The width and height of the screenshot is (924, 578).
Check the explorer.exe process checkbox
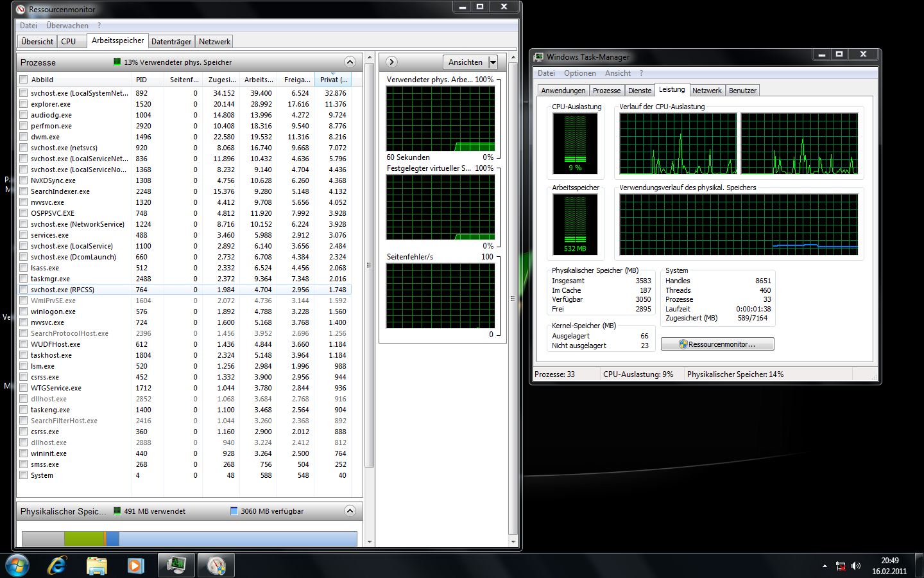point(24,104)
